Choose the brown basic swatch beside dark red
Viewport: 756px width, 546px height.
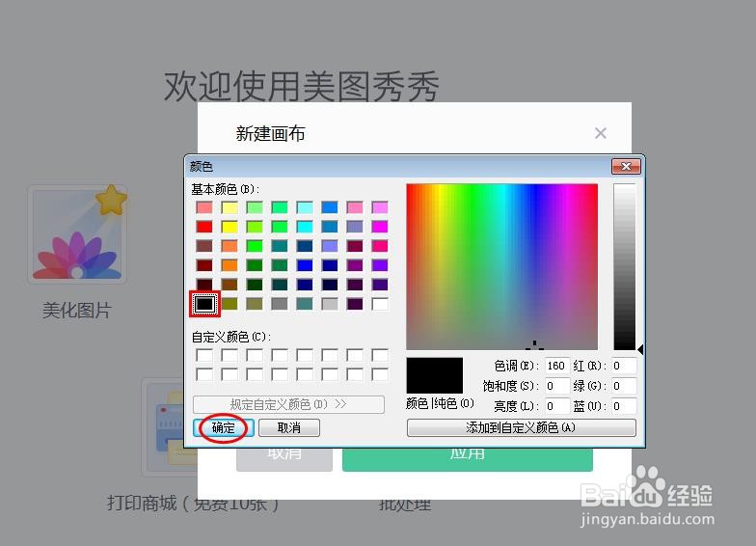click(229, 284)
